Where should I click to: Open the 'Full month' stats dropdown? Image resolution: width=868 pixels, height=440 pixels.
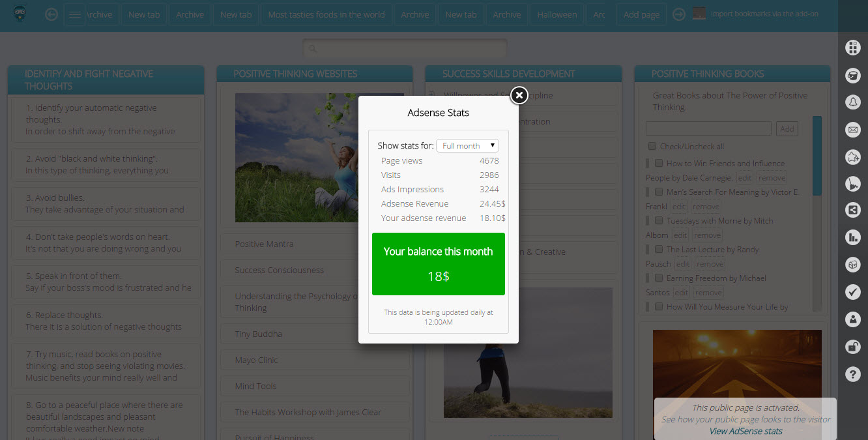pos(467,146)
